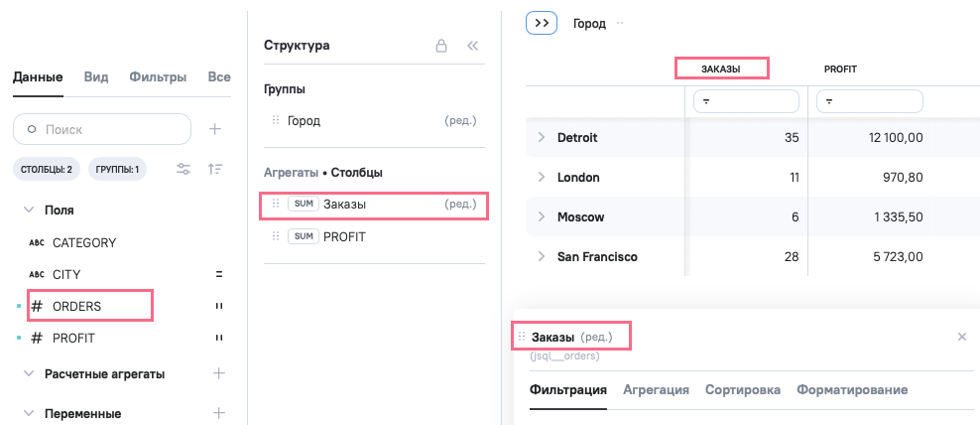The width and height of the screenshot is (980, 425).
Task: Click (ред.) link on Заказы aggregate
Action: [460, 204]
